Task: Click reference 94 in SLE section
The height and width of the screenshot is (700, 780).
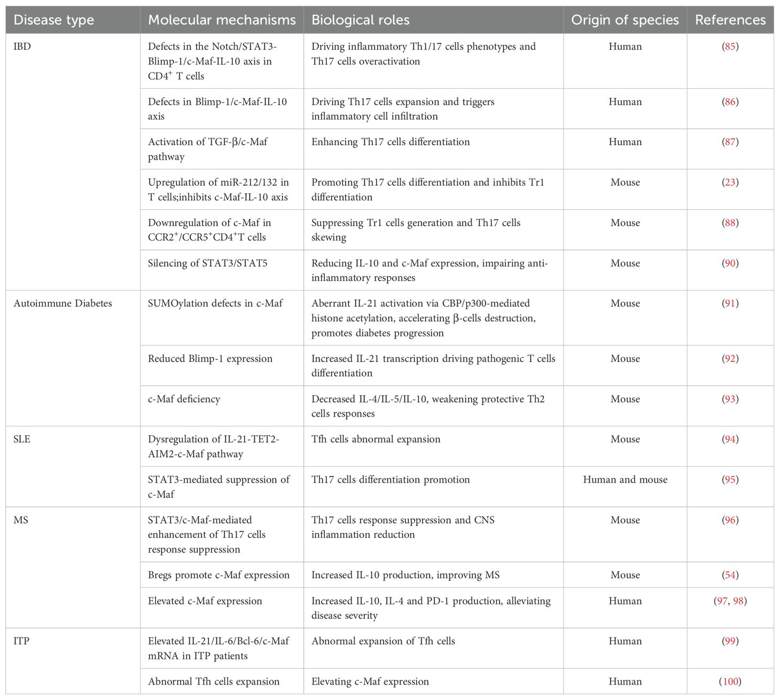Action: (x=730, y=439)
